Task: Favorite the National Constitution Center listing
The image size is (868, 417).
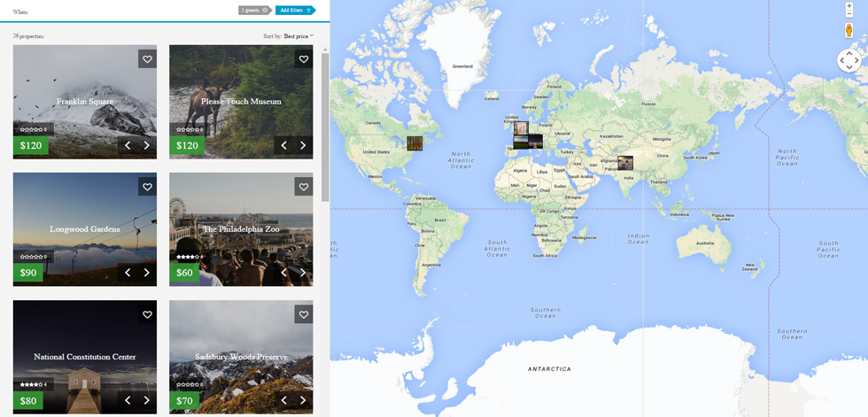Action: tap(147, 314)
